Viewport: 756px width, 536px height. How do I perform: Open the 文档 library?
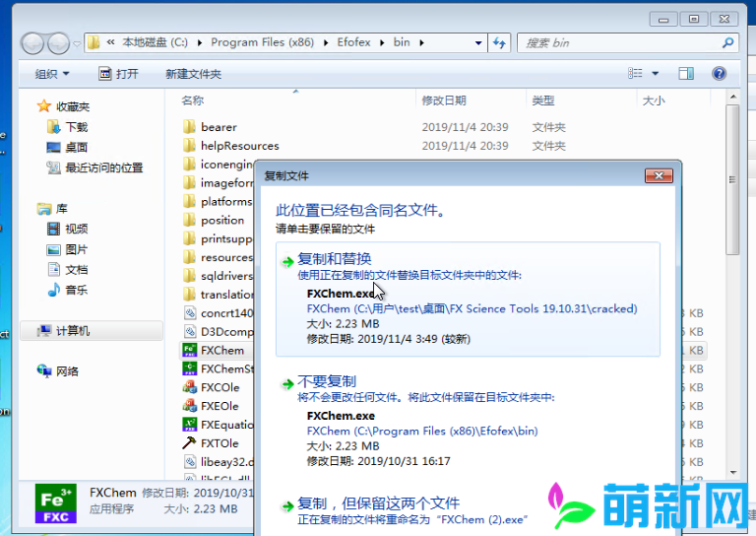68,270
